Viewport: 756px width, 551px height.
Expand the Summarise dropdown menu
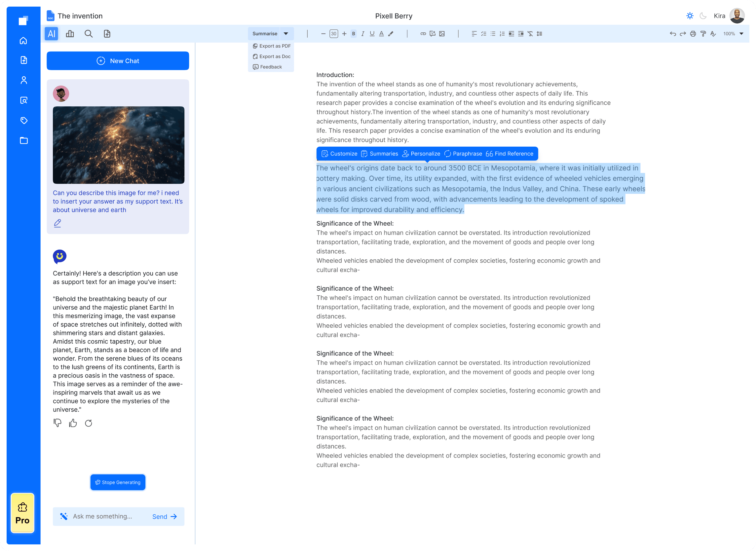click(286, 33)
